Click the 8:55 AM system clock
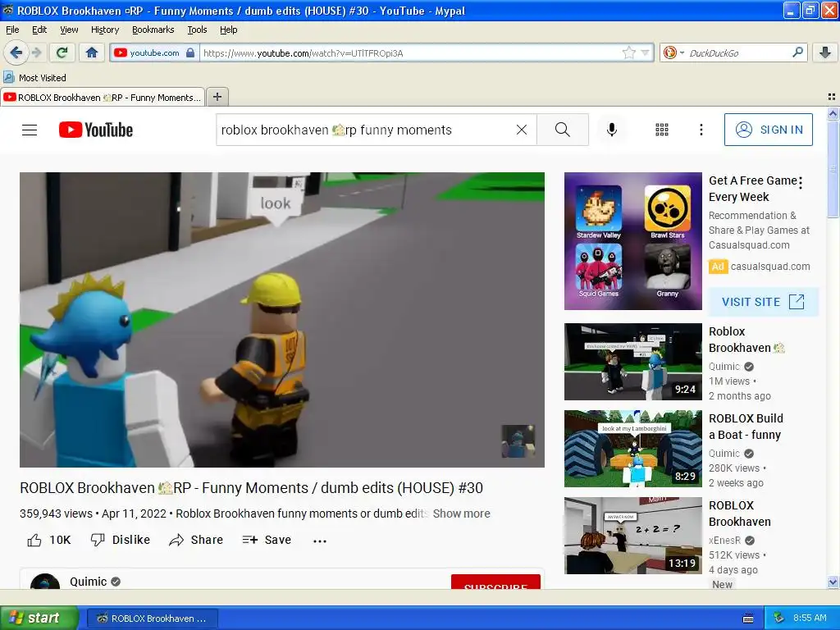This screenshot has height=630, width=840. pos(810,618)
